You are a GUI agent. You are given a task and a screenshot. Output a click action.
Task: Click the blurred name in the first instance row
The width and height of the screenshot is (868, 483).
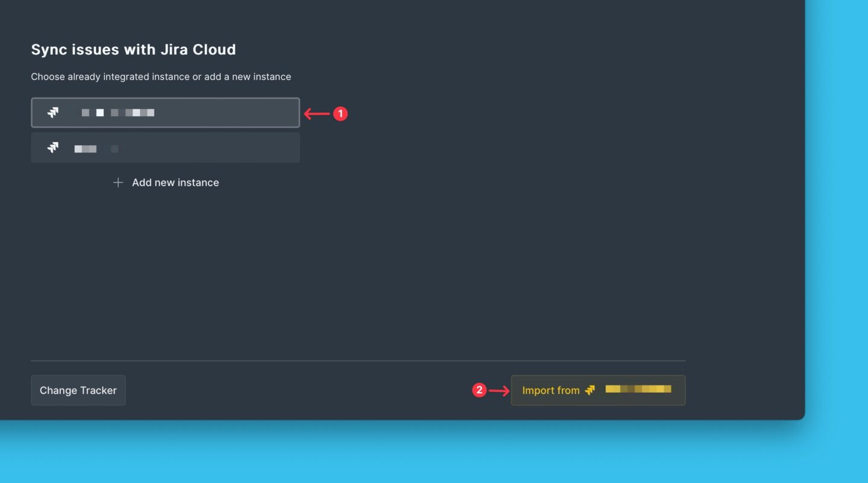(x=118, y=113)
